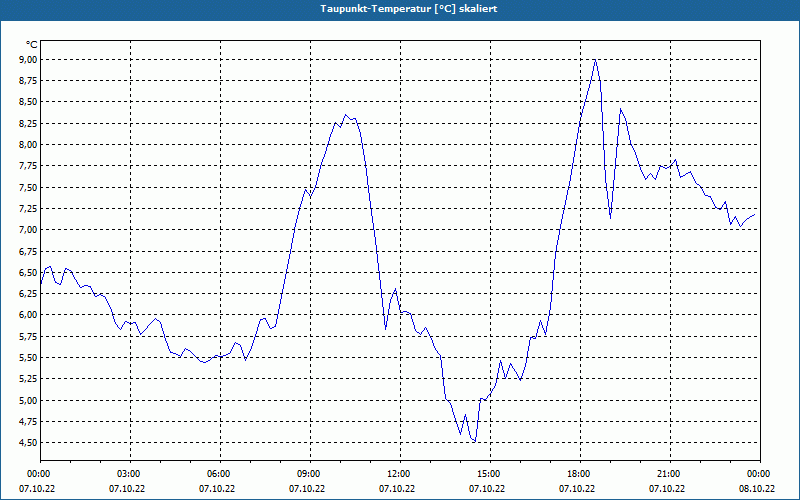Image resolution: width=800 pixels, height=500 pixels.
Task: Click the 5,75 y-axis value
Action: [x=28, y=336]
